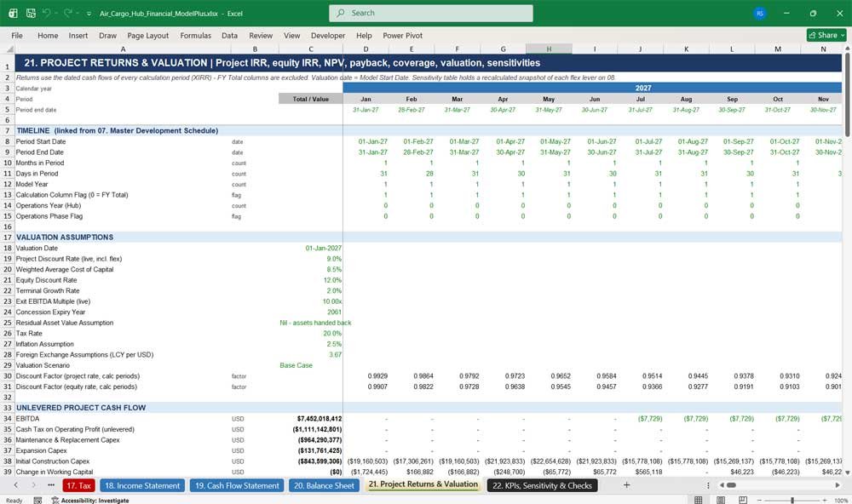Open the Data ribbon tab
Viewport: 852px width, 504px height.
[x=229, y=35]
